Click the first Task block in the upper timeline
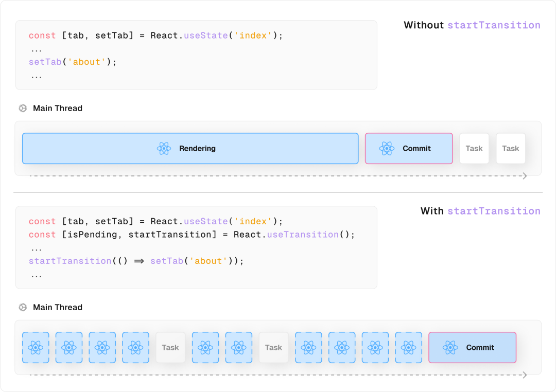 [474, 149]
